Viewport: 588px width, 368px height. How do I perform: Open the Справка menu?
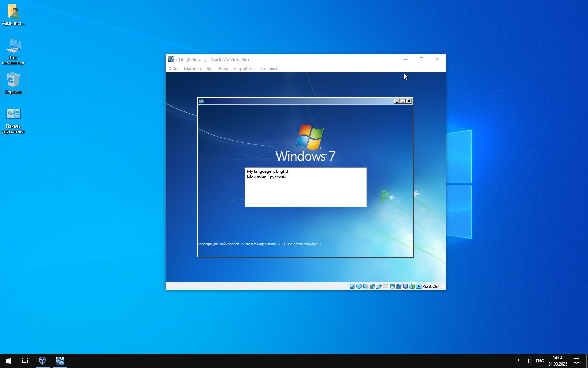269,69
